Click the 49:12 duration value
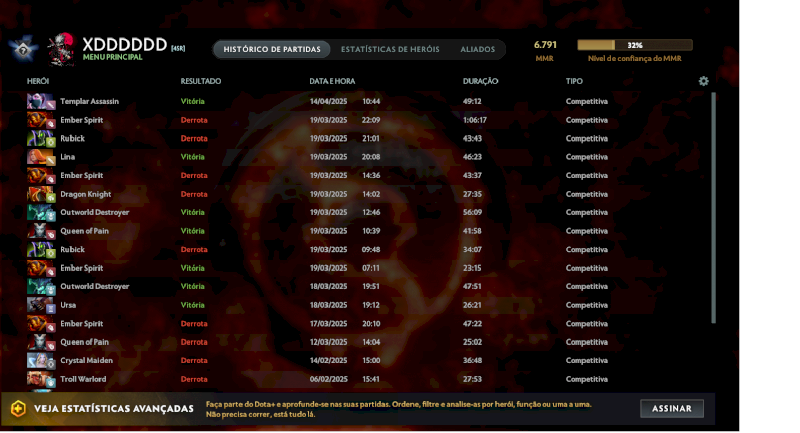This screenshot has width=800, height=433. click(472, 101)
